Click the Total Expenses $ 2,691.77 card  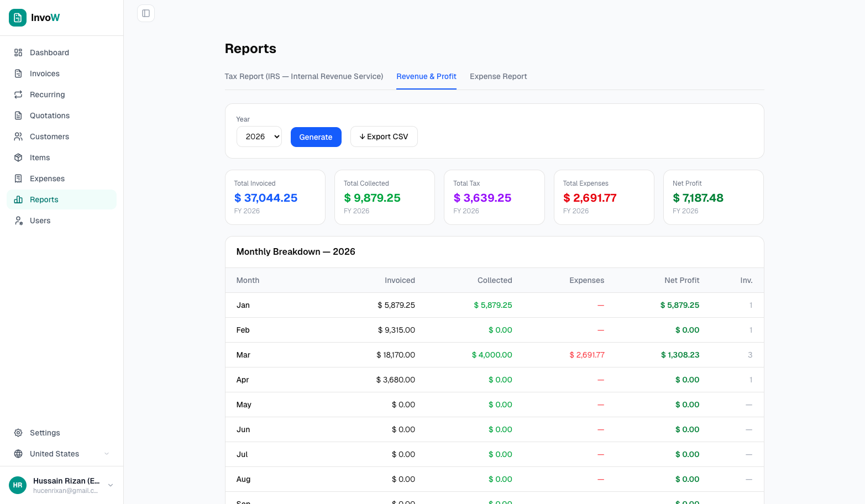pos(604,197)
